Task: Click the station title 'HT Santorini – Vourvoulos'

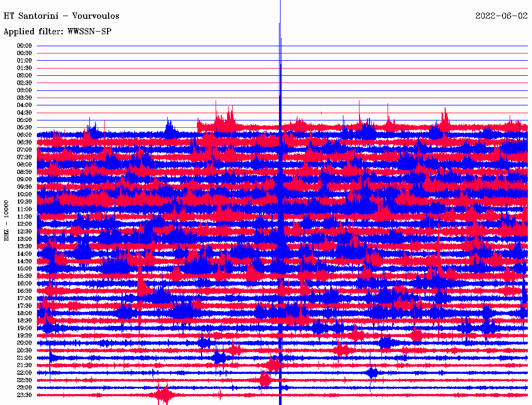Action: (x=61, y=16)
